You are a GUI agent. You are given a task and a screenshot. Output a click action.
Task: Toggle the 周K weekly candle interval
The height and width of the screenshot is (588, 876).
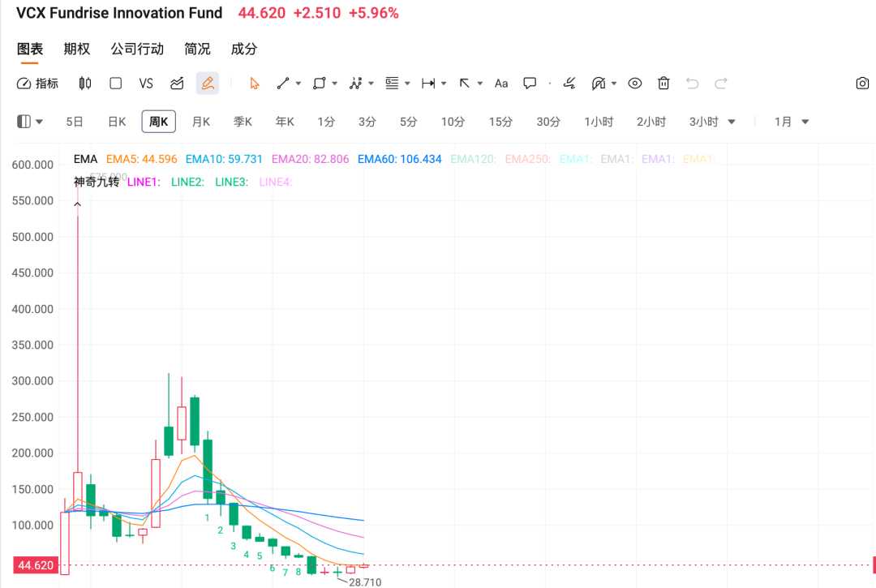159,122
